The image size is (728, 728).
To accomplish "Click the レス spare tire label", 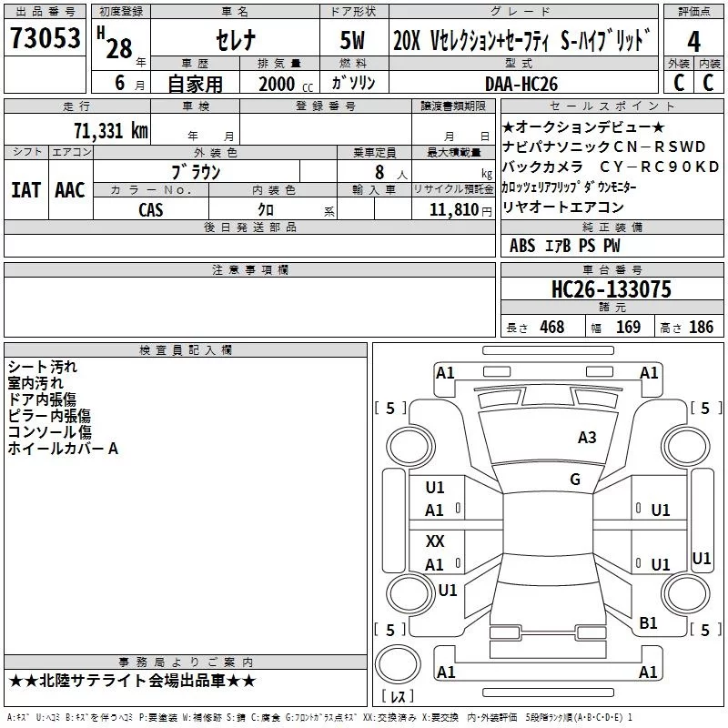I will click(398, 696).
